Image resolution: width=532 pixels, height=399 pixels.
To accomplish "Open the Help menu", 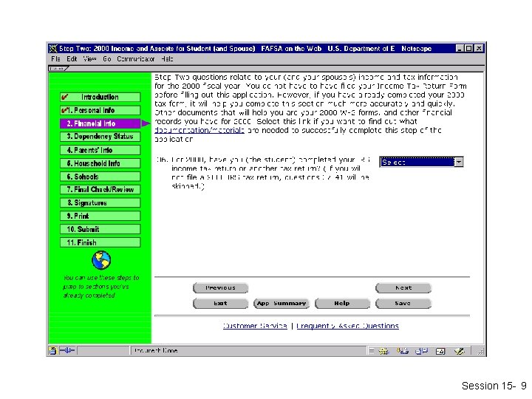I will point(167,59).
